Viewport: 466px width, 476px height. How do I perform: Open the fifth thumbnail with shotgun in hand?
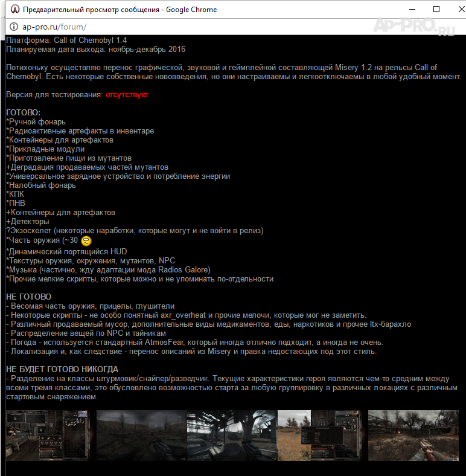click(x=413, y=436)
